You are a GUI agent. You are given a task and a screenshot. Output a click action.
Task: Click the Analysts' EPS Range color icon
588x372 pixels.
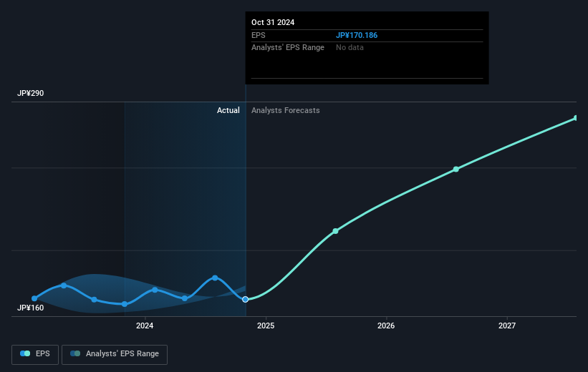click(75, 353)
